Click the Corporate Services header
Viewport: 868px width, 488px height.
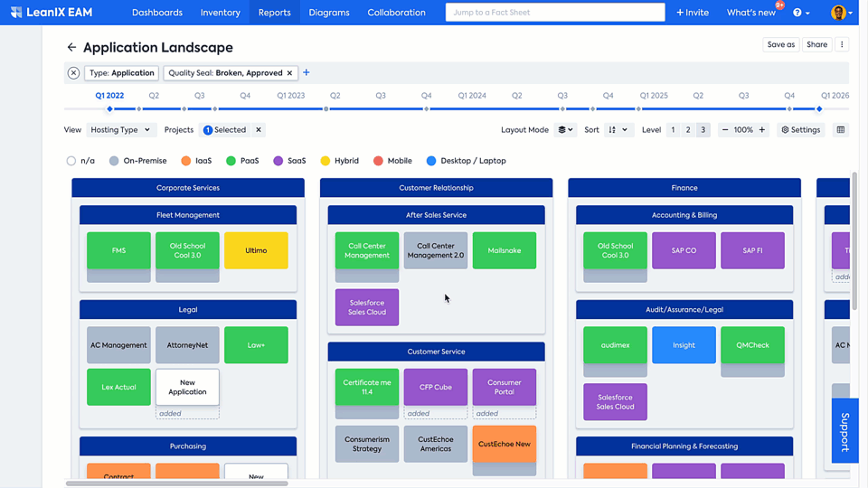(x=188, y=188)
